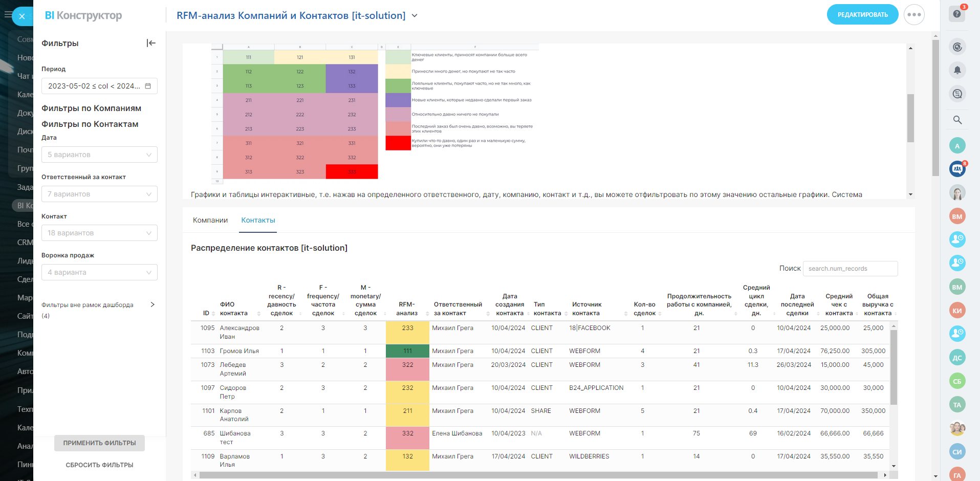The height and width of the screenshot is (481, 980).
Task: Expand Ответственный за контакт dropdown
Action: [99, 194]
